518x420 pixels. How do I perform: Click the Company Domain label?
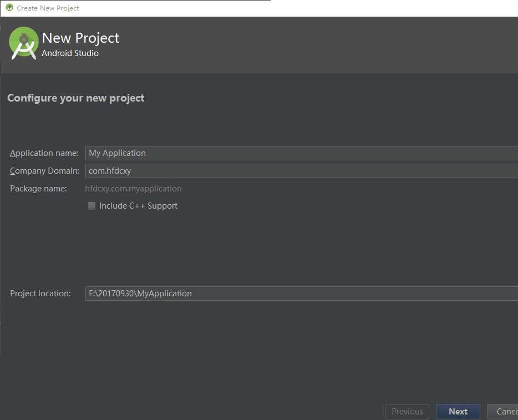[x=44, y=171]
